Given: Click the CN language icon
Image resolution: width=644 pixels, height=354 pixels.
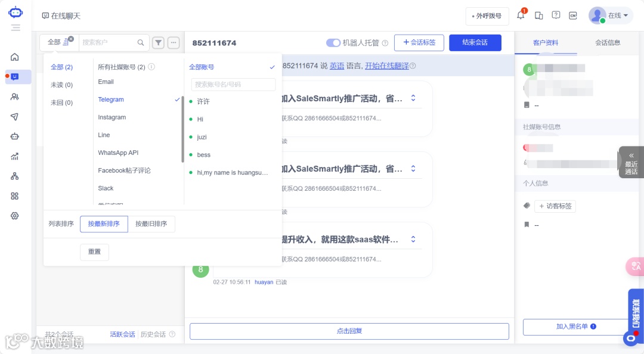Looking at the screenshot, I should pyautogui.click(x=573, y=15).
